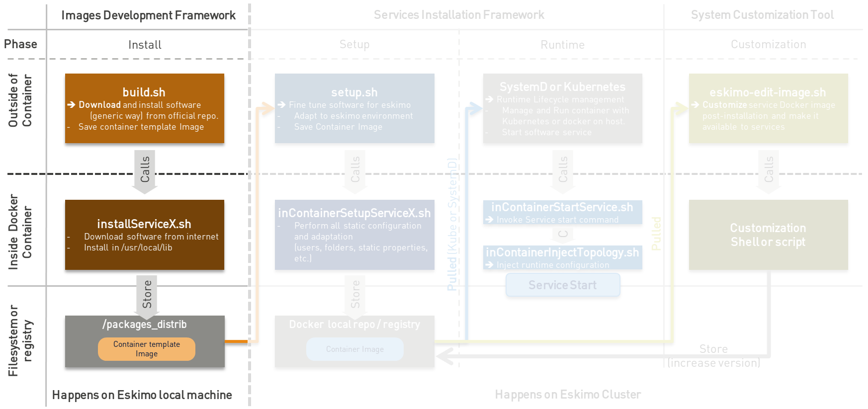The width and height of the screenshot is (868, 409).
Task: Click the Phase row label
Action: click(20, 44)
